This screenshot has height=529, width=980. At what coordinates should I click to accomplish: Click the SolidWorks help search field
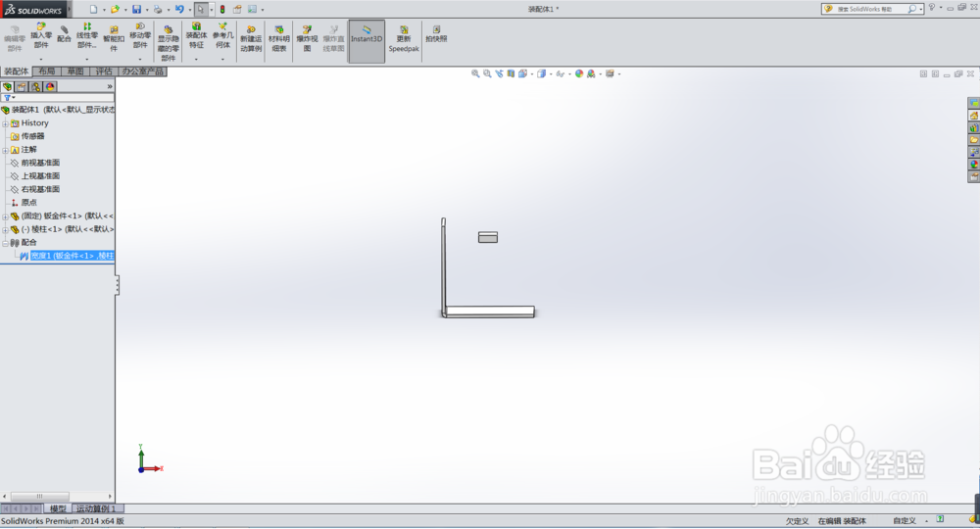pos(871,9)
